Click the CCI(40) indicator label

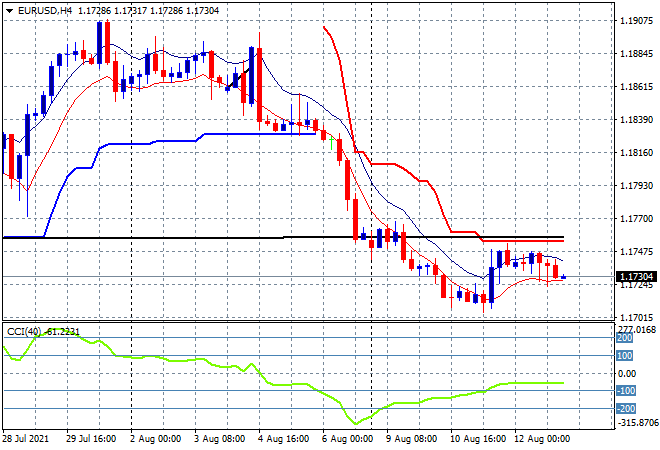click(24, 332)
